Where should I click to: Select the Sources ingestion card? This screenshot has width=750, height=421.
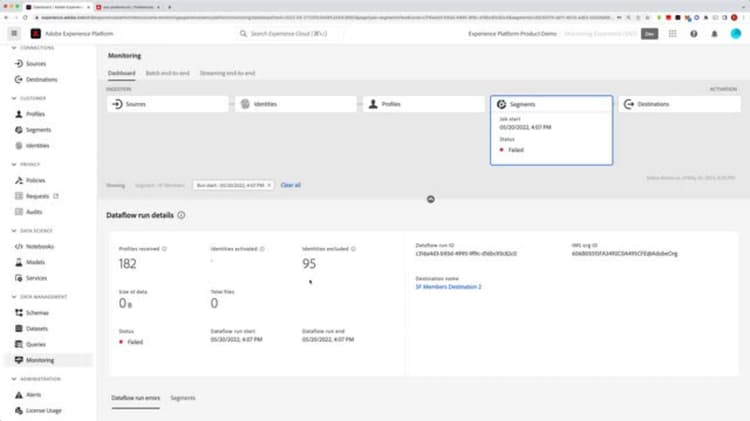(x=167, y=104)
